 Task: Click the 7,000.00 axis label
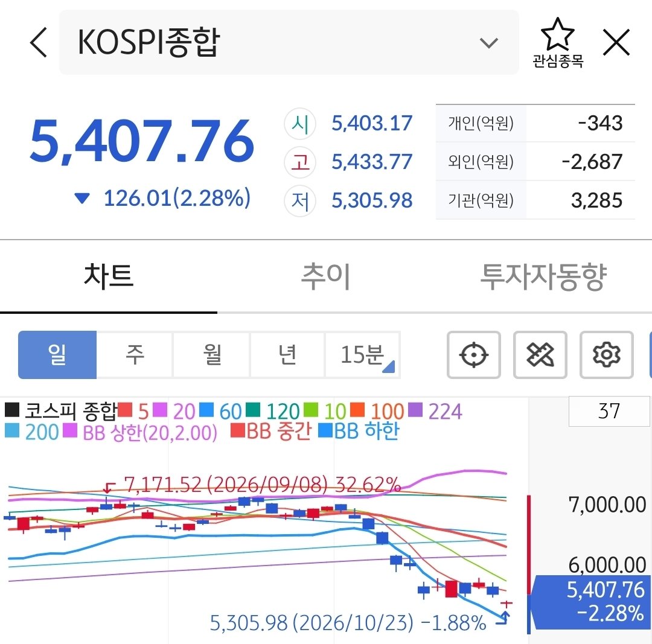tap(607, 505)
